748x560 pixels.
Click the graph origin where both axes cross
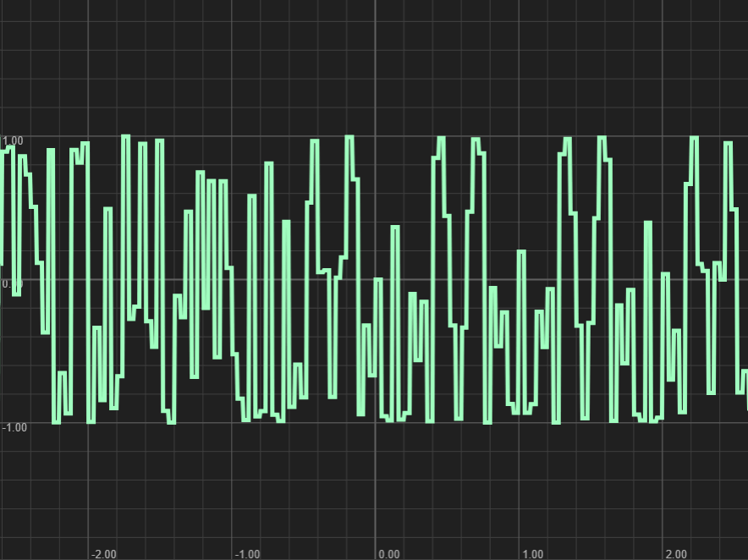pyautogui.click(x=376, y=279)
